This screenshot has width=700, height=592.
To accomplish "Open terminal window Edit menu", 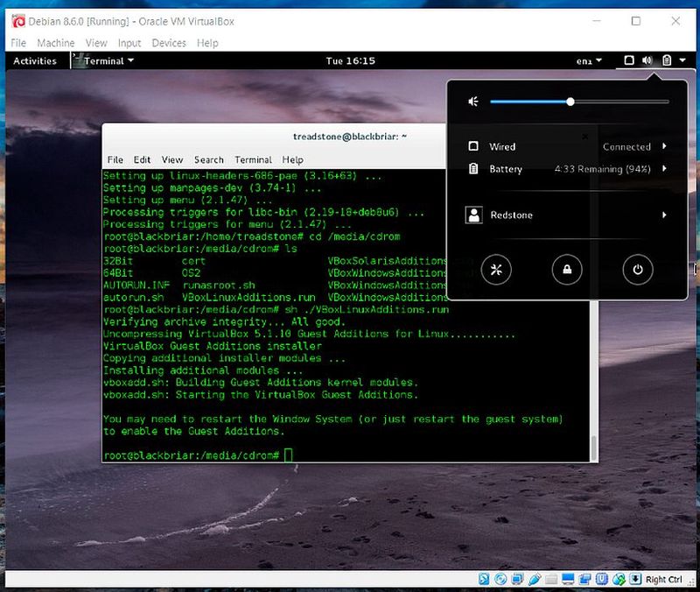I will 142,159.
